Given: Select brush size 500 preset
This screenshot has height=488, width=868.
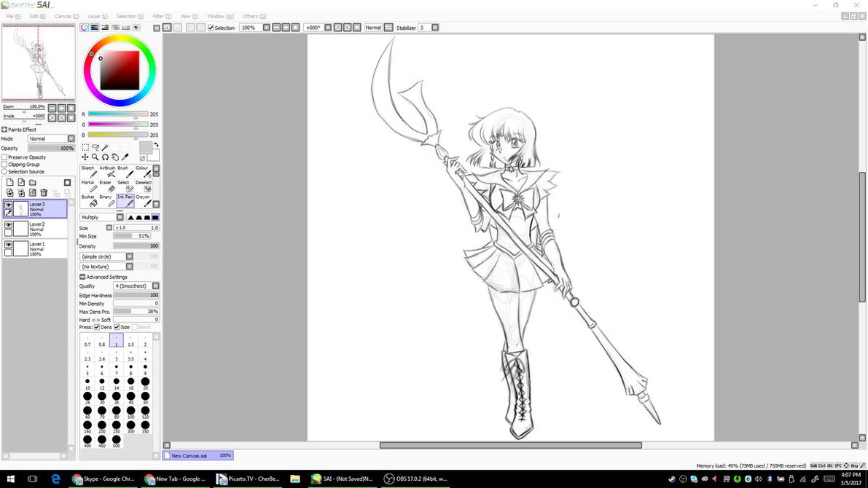Looking at the screenshot, I should point(117,441).
